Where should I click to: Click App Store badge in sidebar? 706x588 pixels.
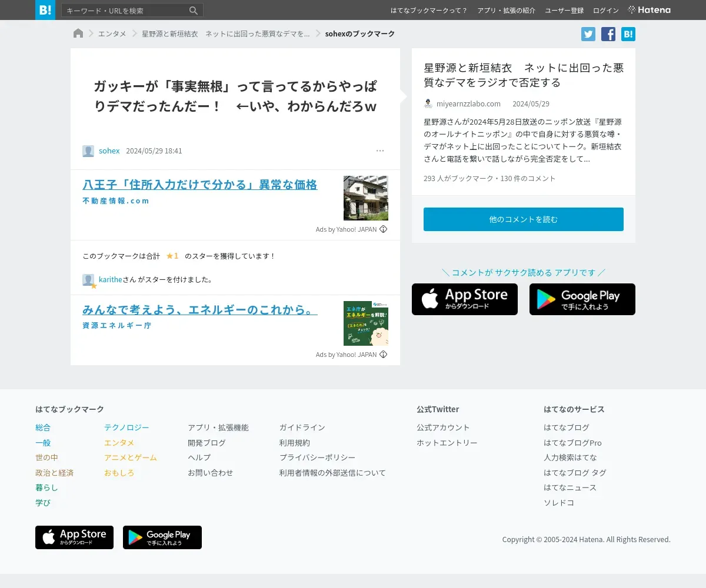point(465,299)
